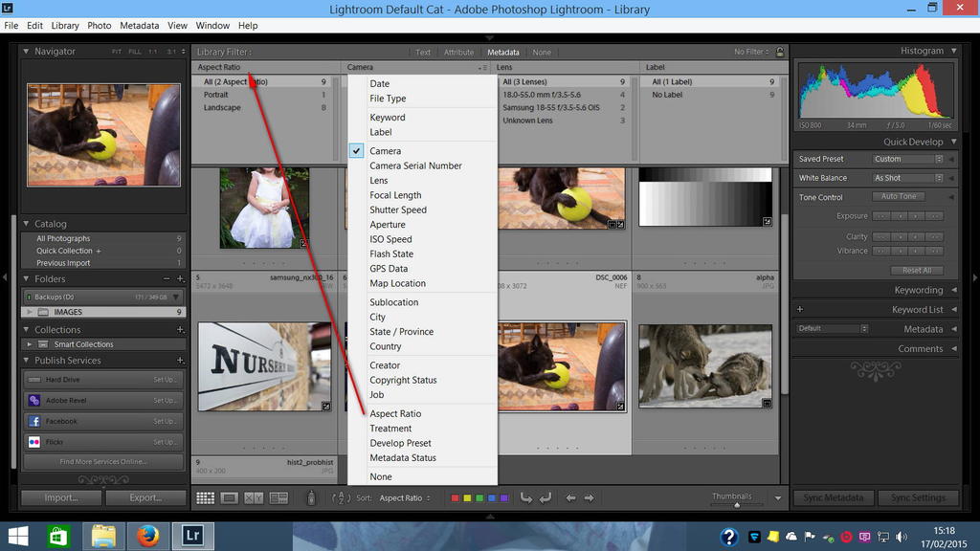Select ISO Speed in the column menu
This screenshot has height=551, width=980.
coord(390,239)
